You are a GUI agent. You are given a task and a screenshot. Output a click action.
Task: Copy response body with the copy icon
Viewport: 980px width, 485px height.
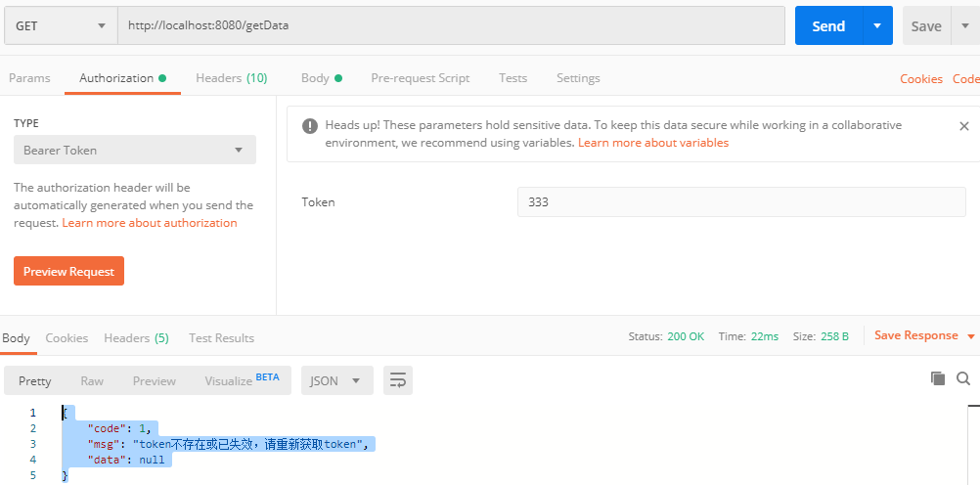(x=938, y=378)
